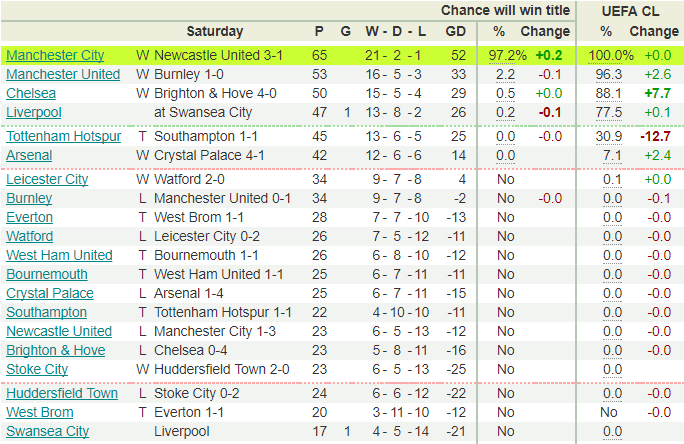Click the West Ham United link
The width and height of the screenshot is (684, 444).
59,256
